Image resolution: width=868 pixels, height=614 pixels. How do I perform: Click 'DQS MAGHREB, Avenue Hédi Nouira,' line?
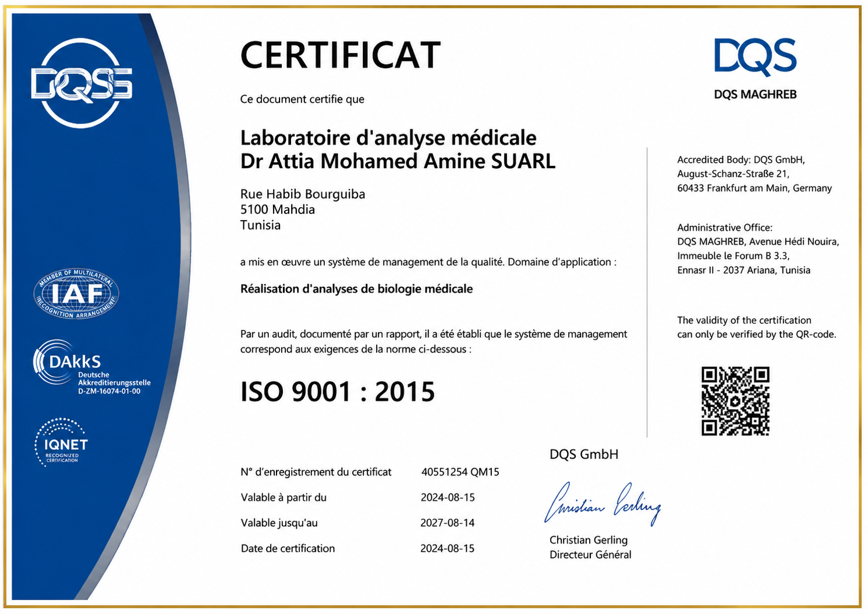pyautogui.click(x=758, y=242)
